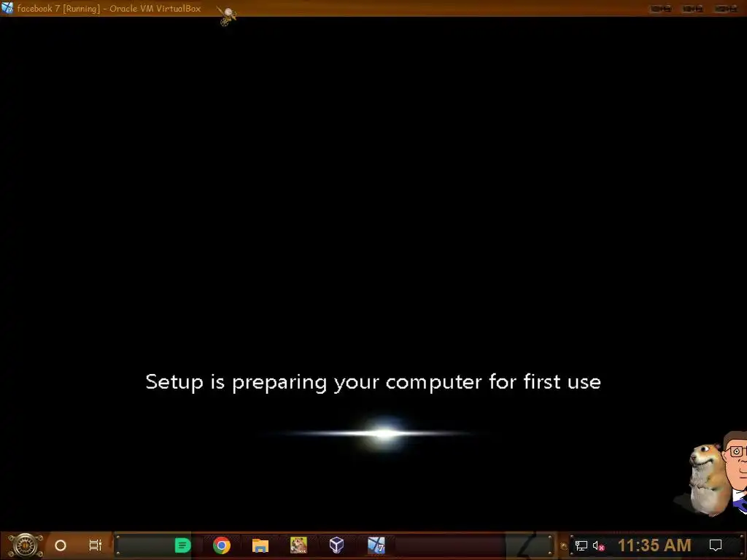Open VirtualBox Manager cube icon on taskbar
747x560 pixels.
336,545
